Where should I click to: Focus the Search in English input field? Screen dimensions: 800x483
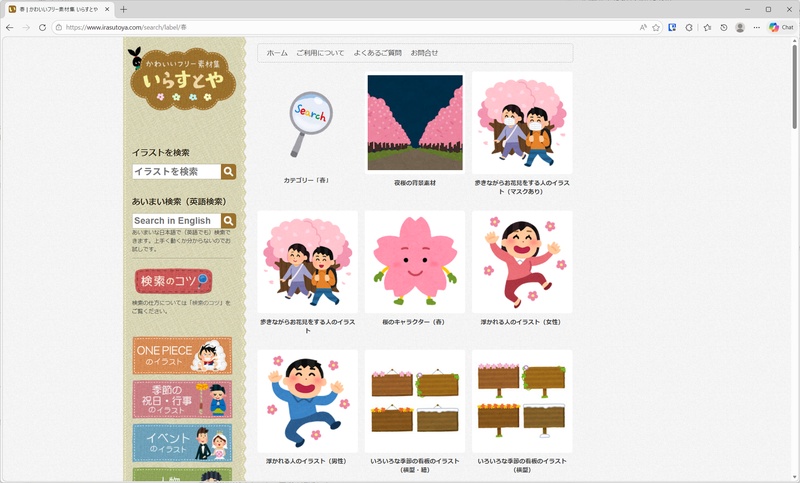[176, 221]
